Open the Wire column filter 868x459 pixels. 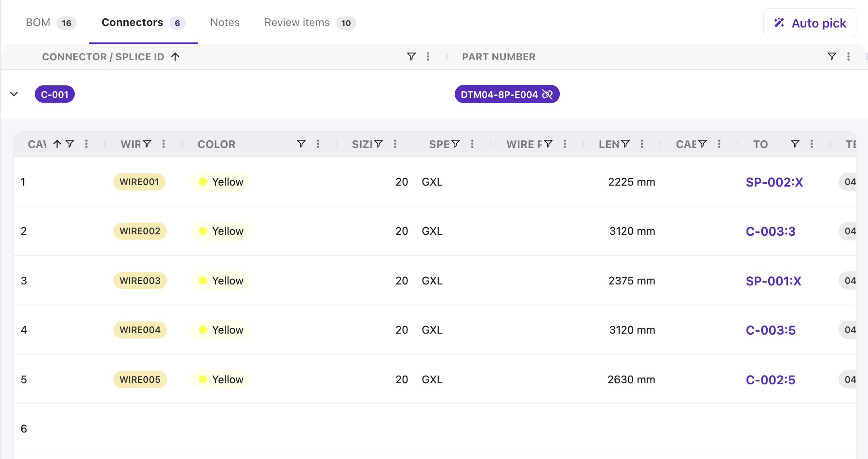147,144
